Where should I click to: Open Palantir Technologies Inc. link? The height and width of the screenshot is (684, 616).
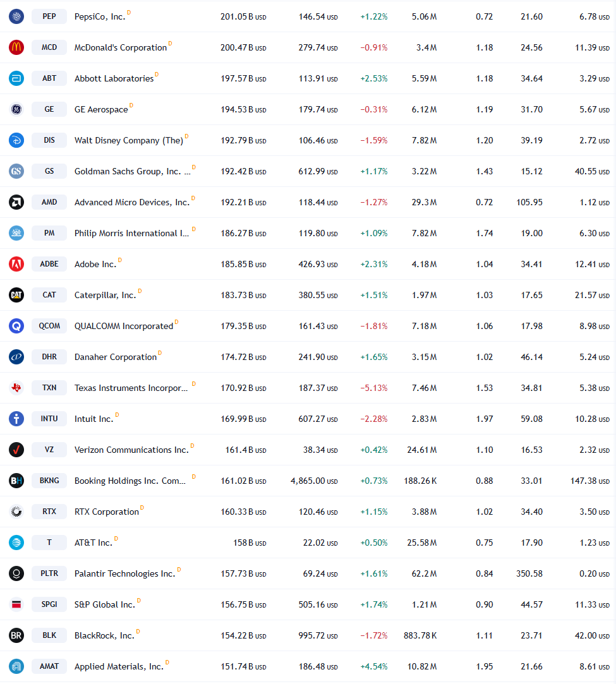[x=124, y=573]
